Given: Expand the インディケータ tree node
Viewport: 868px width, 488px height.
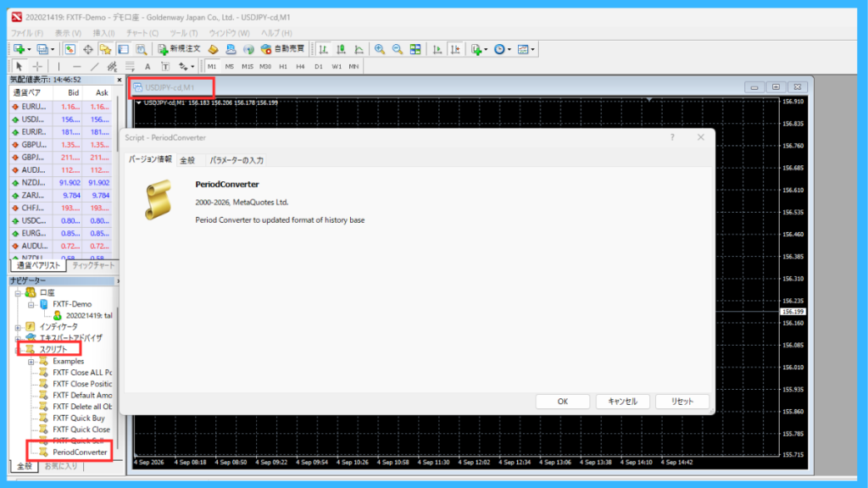Looking at the screenshot, I should point(18,328).
